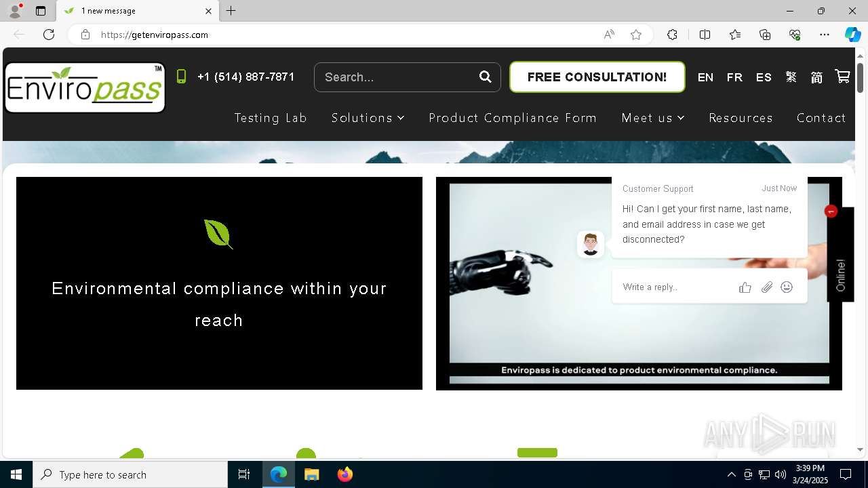Switch to Simplified Chinese 简

point(816,77)
